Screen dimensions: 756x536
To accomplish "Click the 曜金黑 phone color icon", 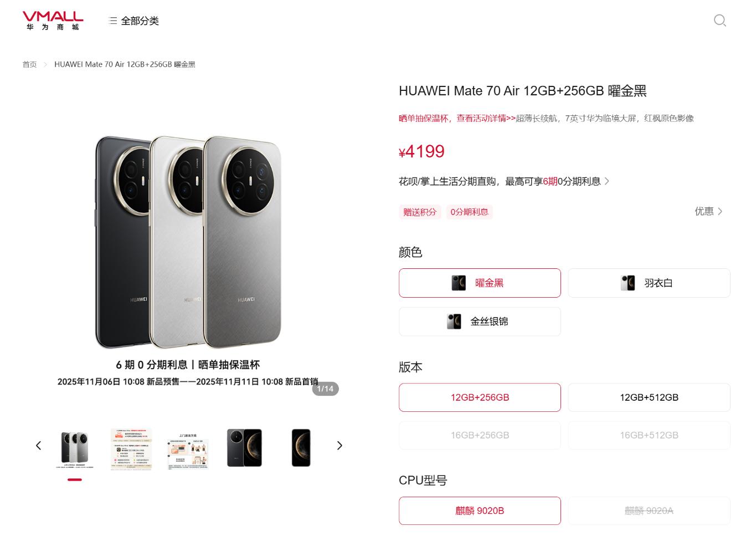I will tap(458, 283).
